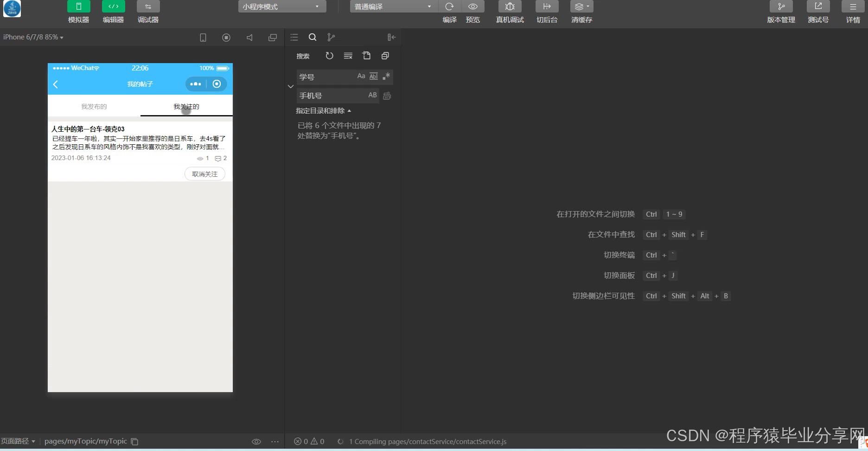Toggle the simulator mute sound icon
The width and height of the screenshot is (868, 451).
(x=249, y=38)
